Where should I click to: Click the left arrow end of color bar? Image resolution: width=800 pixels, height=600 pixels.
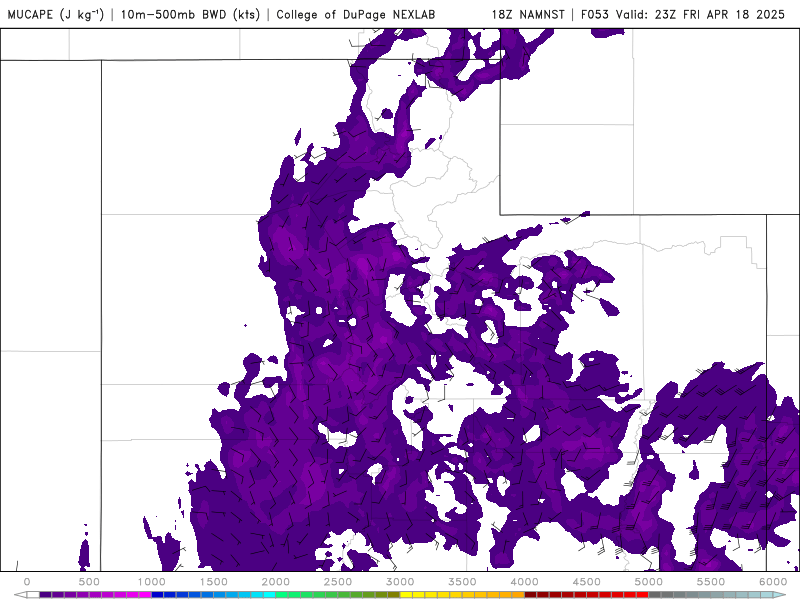[20, 595]
